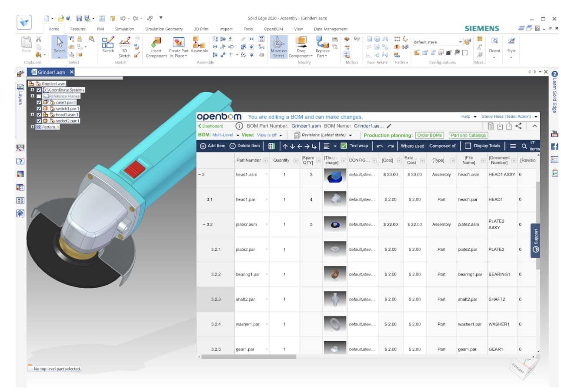Click the Save icon in quick access toolbar
The image size is (561, 392).
pos(79,18)
